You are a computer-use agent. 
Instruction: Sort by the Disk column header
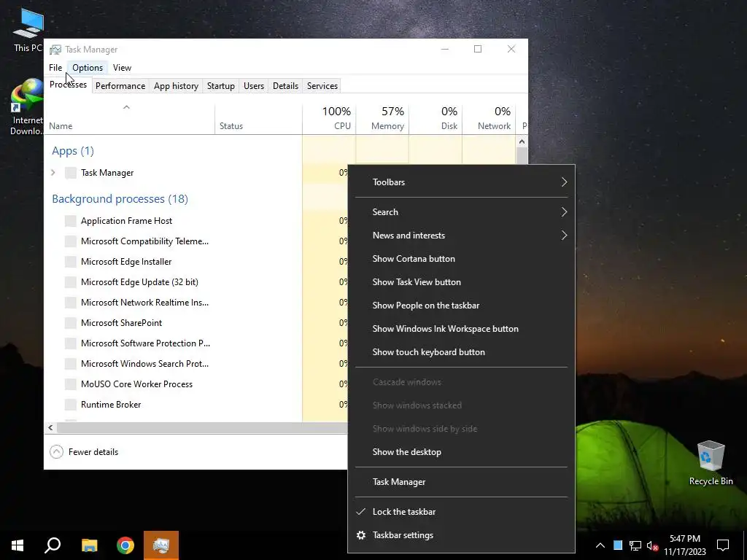point(436,119)
